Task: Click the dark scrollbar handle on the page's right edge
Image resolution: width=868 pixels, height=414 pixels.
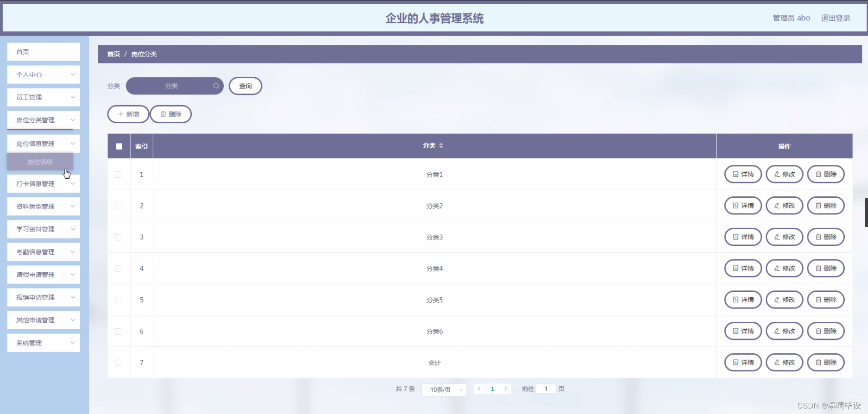Action: [x=866, y=213]
